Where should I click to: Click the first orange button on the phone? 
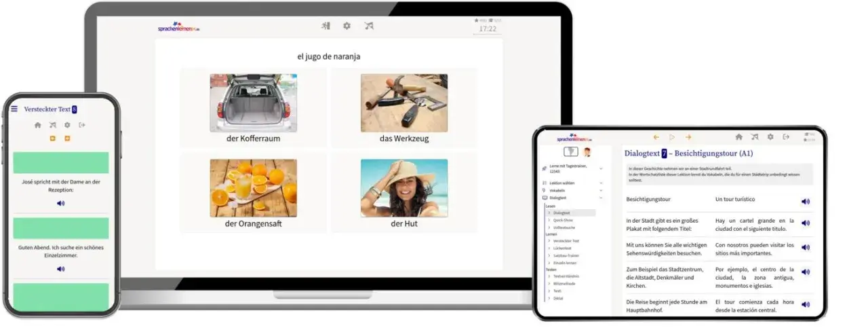53,139
